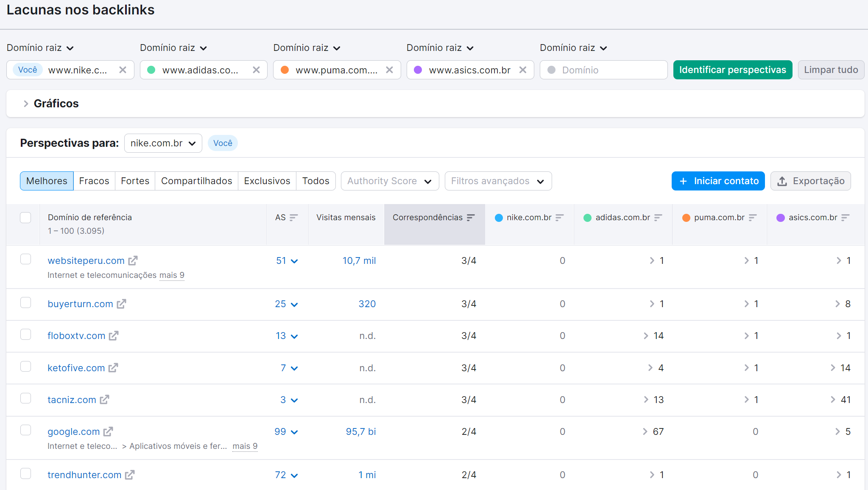
Task: Sort by adidas.com.br column
Action: [659, 217]
